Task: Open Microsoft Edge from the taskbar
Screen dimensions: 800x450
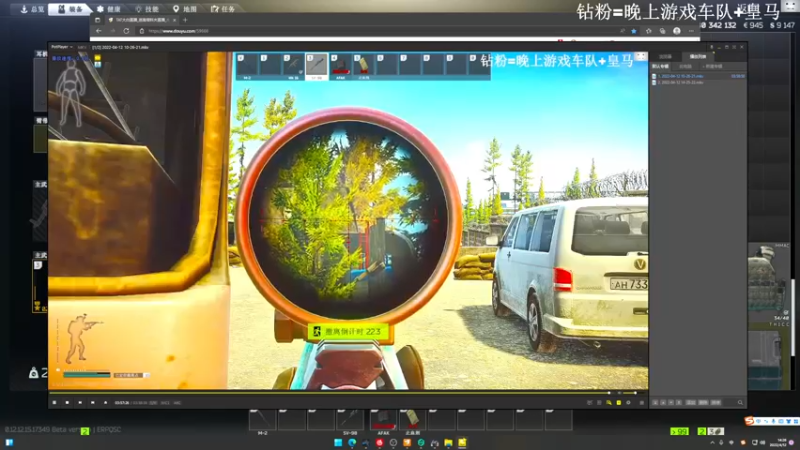Action: click(x=352, y=443)
